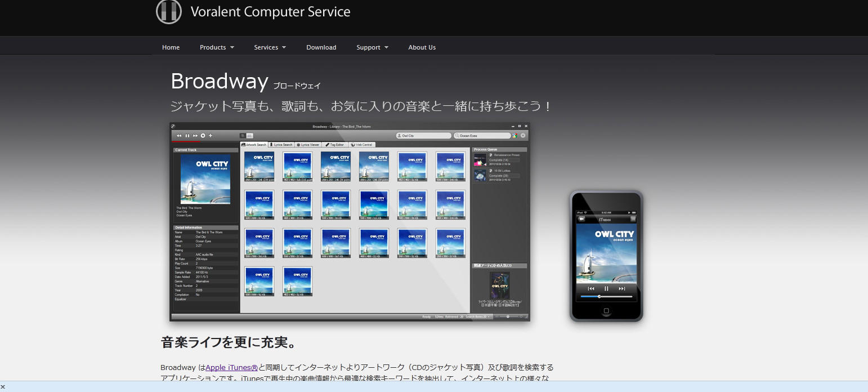Open the Tag Editor tab

pyautogui.click(x=335, y=145)
